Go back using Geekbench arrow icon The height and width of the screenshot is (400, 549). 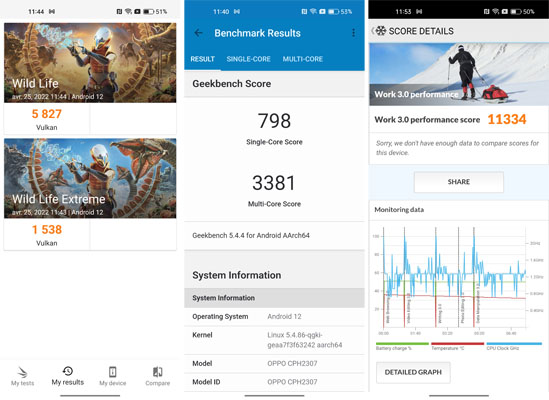click(199, 33)
